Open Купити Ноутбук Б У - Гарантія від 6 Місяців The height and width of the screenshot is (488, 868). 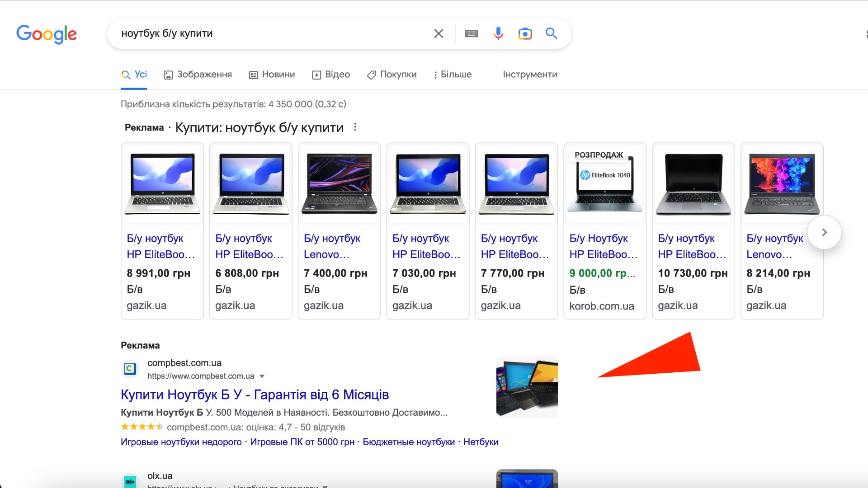pos(255,394)
